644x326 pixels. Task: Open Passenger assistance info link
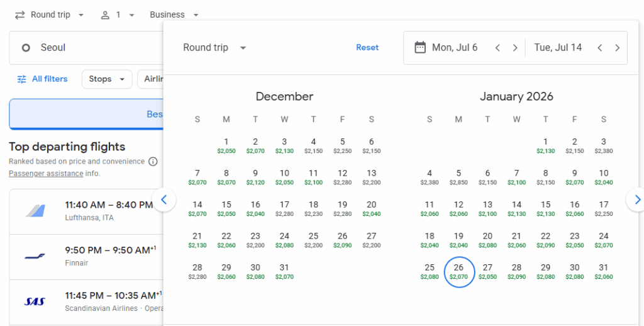[46, 173]
